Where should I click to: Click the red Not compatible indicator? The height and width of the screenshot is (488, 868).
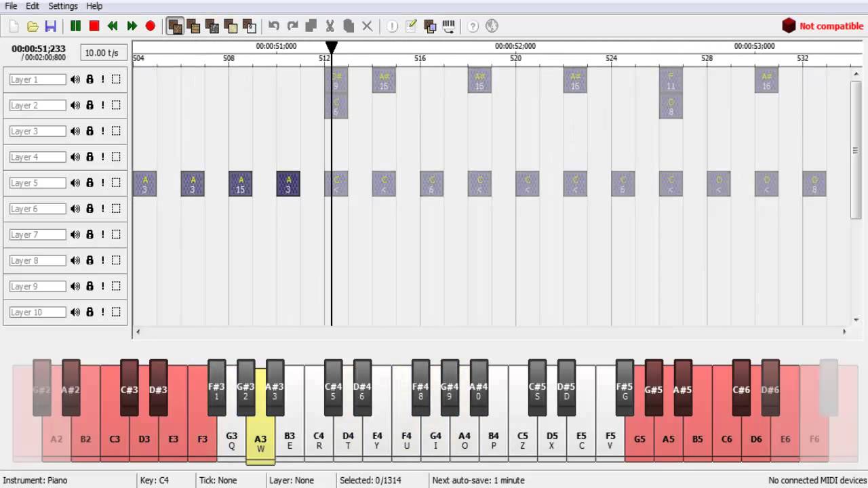823,26
